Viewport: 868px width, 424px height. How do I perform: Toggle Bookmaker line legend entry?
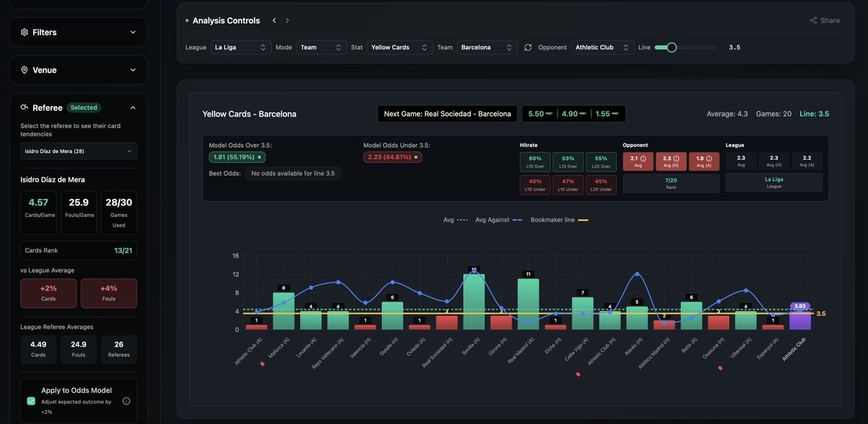point(559,220)
